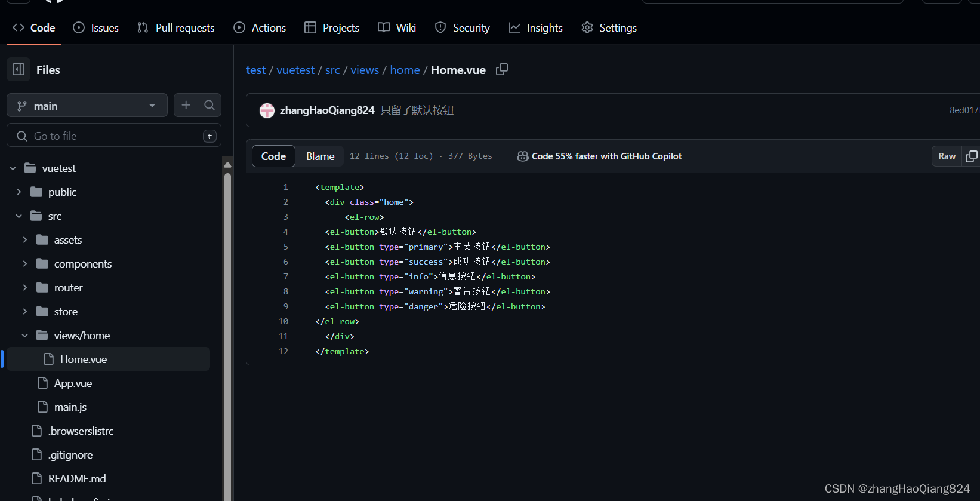Click zhangHaoQiang824 avatar

pos(267,110)
